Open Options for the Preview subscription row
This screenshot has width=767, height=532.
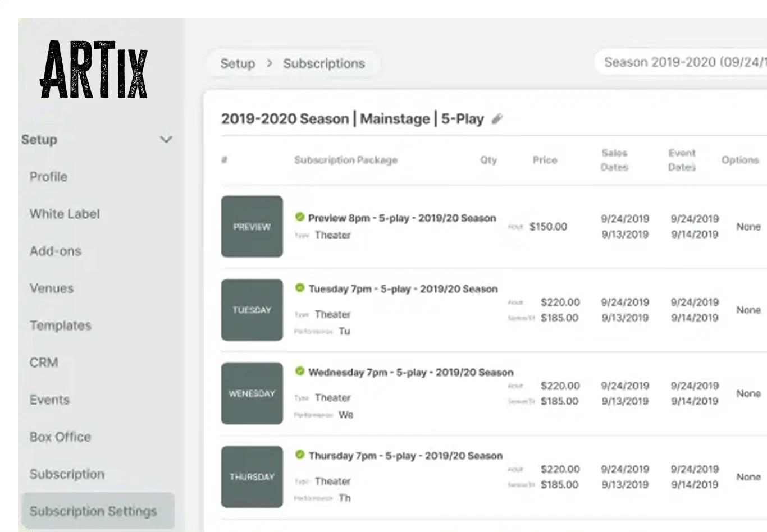(748, 227)
